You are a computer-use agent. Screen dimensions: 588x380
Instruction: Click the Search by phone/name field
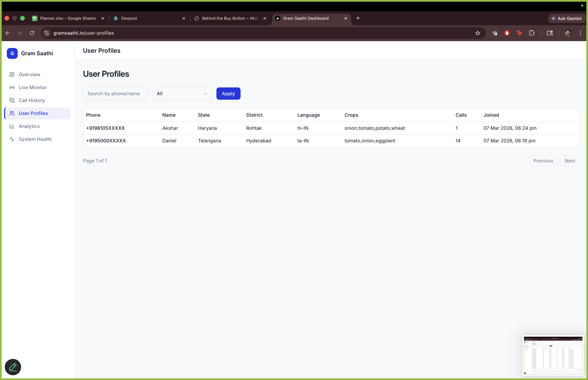coord(116,94)
